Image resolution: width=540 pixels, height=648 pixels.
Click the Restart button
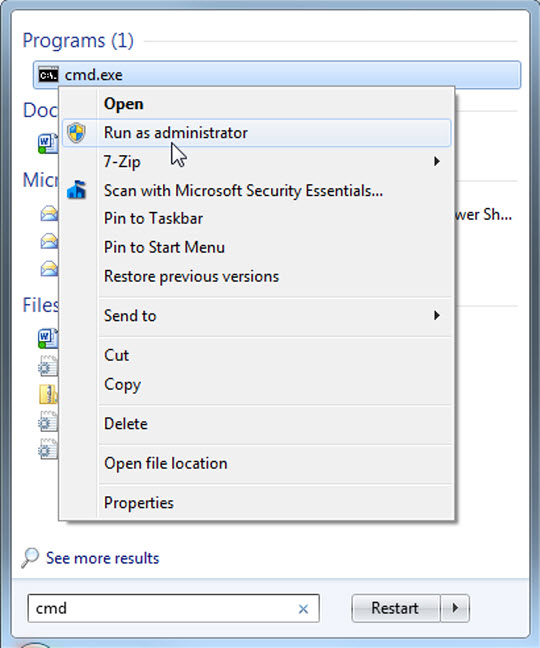click(395, 608)
